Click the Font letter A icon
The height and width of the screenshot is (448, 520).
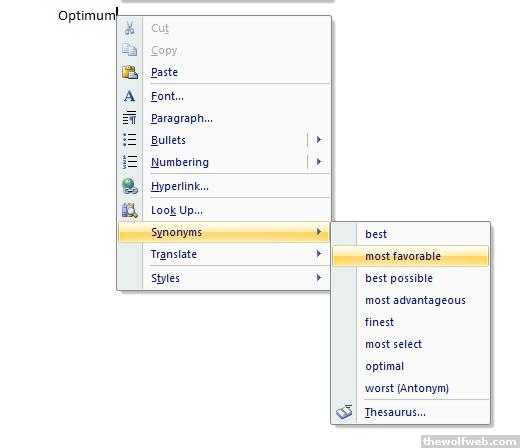(130, 96)
